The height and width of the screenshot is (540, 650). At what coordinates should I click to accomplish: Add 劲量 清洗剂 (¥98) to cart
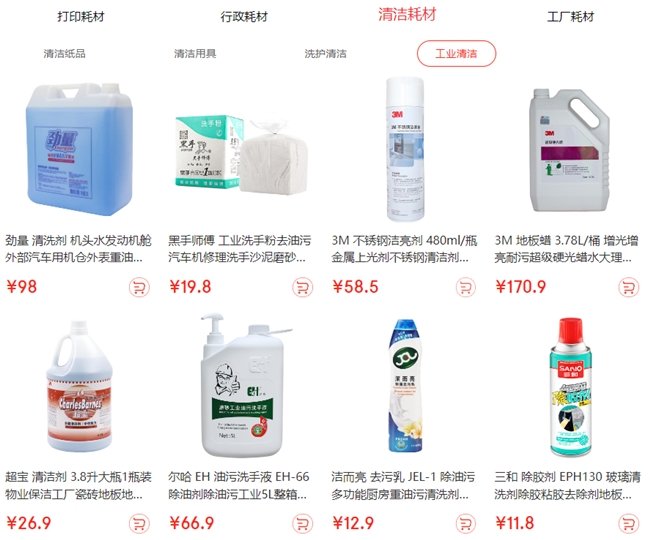(139, 287)
